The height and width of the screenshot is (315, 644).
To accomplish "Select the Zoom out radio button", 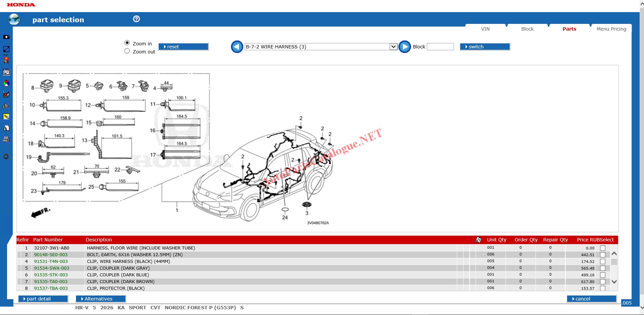I will pyautogui.click(x=127, y=51).
